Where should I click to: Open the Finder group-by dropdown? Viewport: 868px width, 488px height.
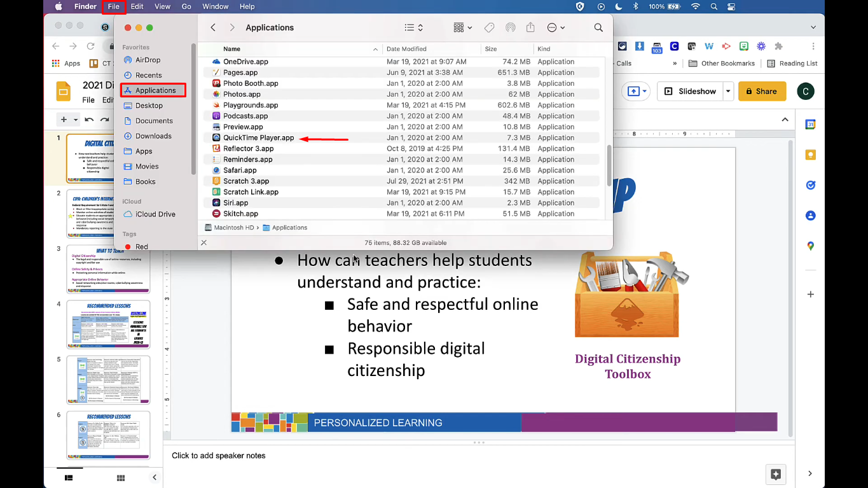[463, 27]
